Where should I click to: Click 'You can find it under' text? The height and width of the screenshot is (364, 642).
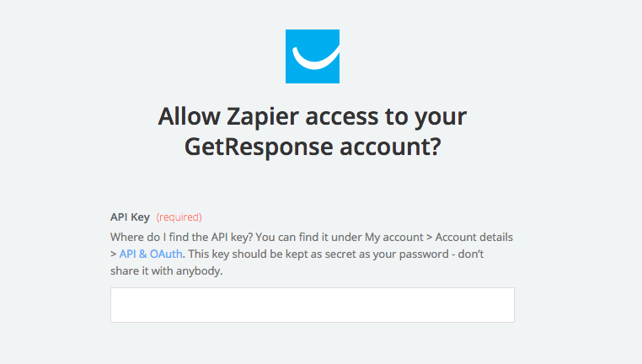(308, 237)
